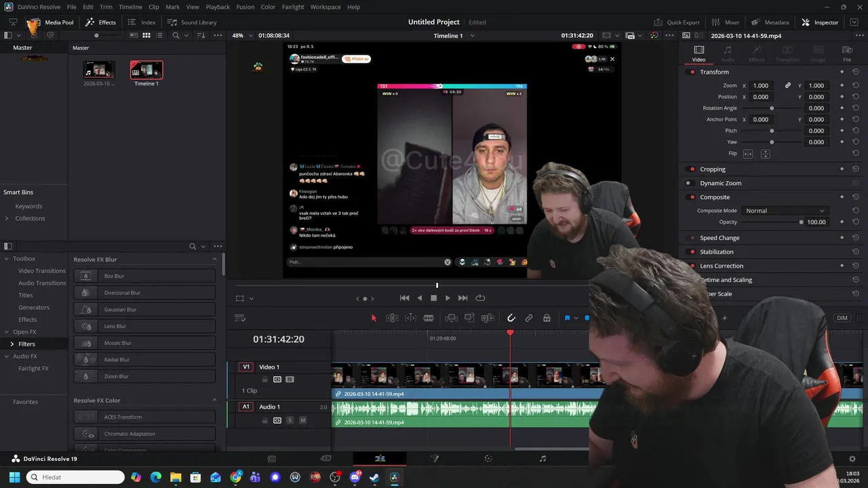Open the Workspace menu
The width and height of the screenshot is (868, 488).
[x=325, y=7]
